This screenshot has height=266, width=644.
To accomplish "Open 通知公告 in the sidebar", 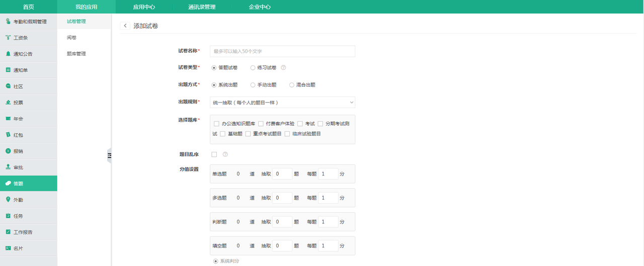I will pyautogui.click(x=29, y=54).
